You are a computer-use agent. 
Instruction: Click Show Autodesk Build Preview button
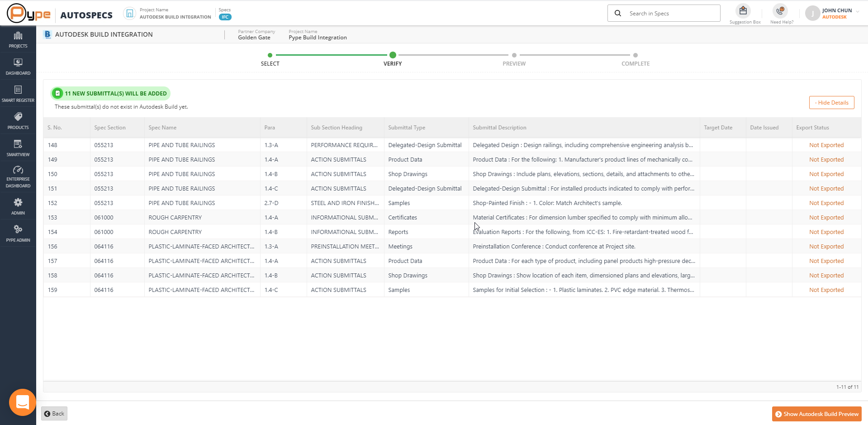point(817,414)
